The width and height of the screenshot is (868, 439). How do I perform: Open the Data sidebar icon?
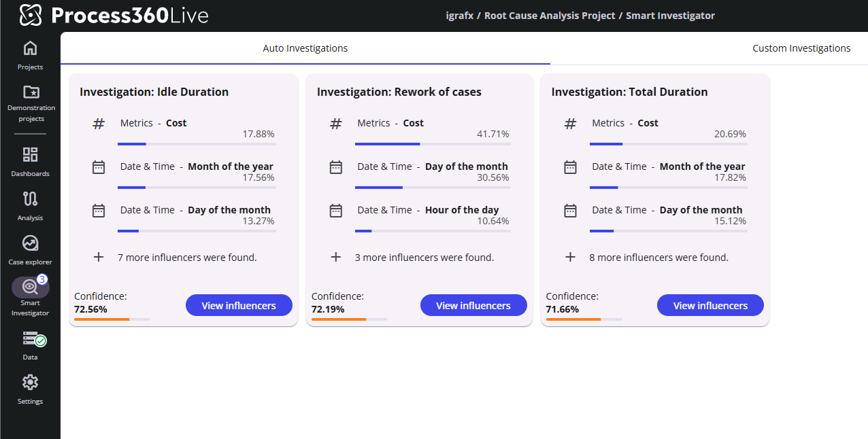click(x=31, y=338)
